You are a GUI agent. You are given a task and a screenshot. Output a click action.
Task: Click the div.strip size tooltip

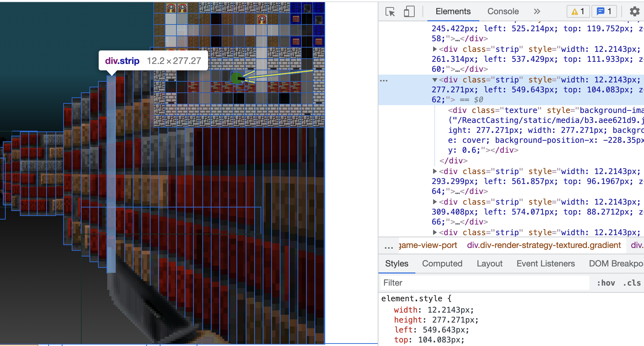click(153, 61)
